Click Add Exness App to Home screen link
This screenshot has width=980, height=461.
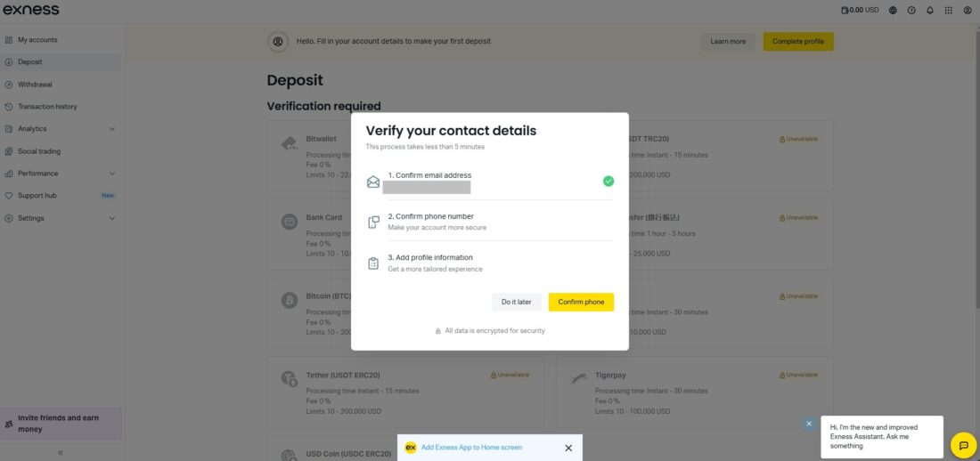471,448
